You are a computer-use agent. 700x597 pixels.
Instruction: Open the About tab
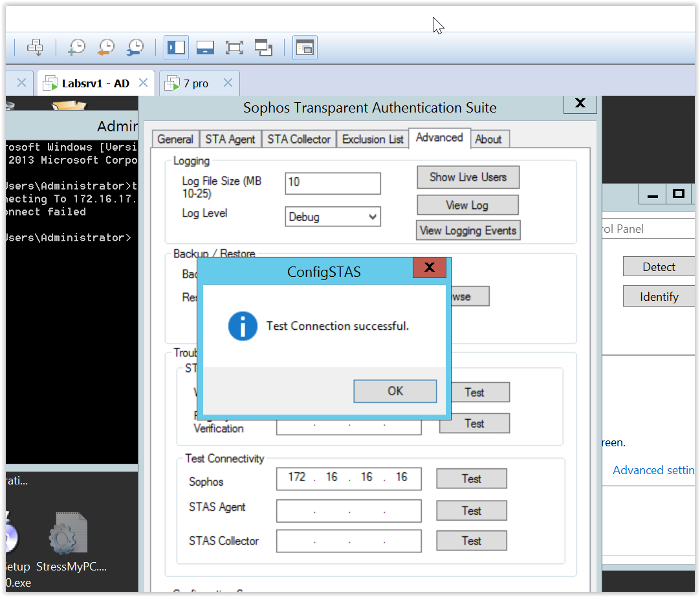488,139
